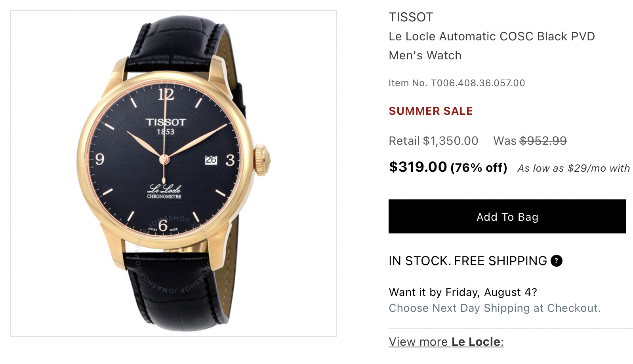633x364 pixels.
Task: Click the Retail $1,350.00 price
Action: pyautogui.click(x=433, y=141)
